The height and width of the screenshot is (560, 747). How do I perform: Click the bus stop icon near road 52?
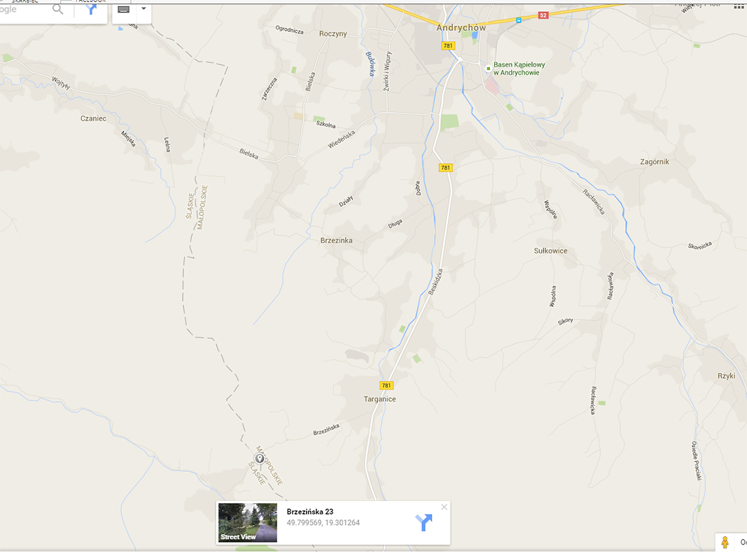tap(518, 20)
